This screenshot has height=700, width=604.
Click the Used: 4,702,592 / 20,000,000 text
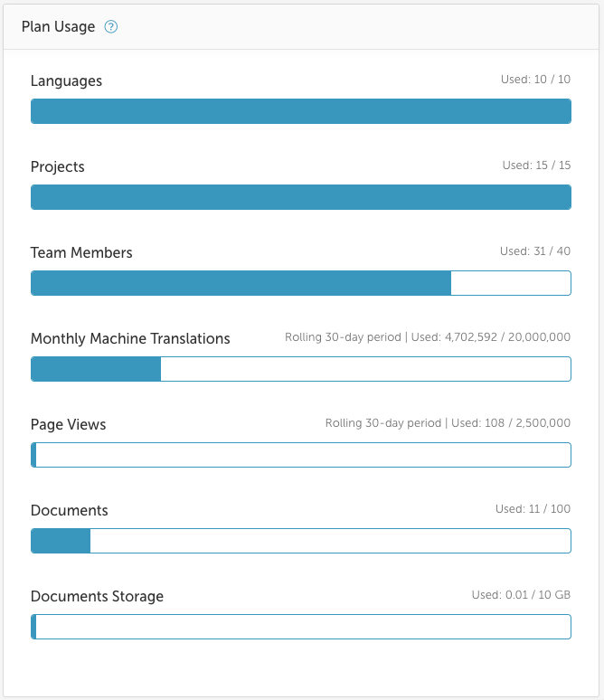[491, 337]
